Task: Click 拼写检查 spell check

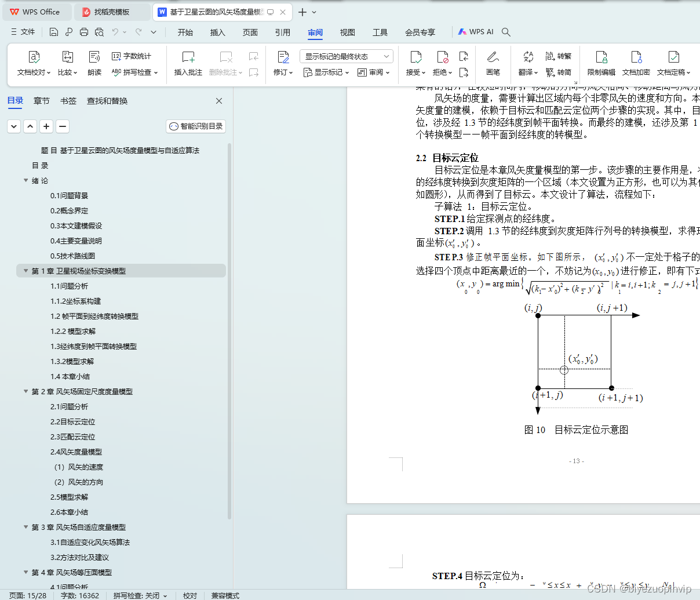Action: 134,72
